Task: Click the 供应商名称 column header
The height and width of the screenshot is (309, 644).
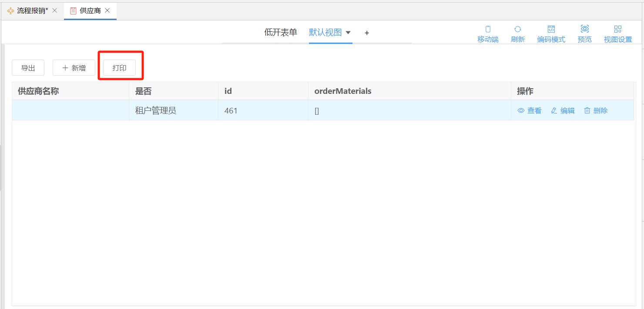Action: click(38, 91)
